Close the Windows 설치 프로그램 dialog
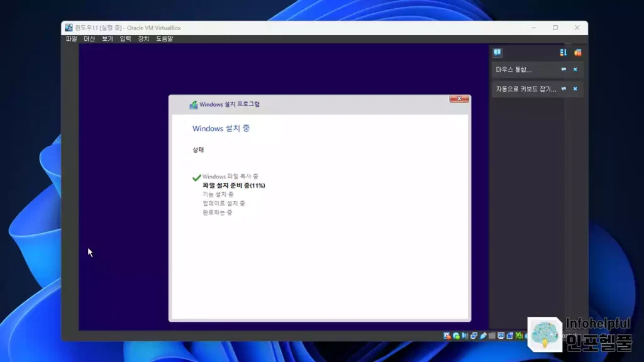The height and width of the screenshot is (362, 644). point(459,99)
